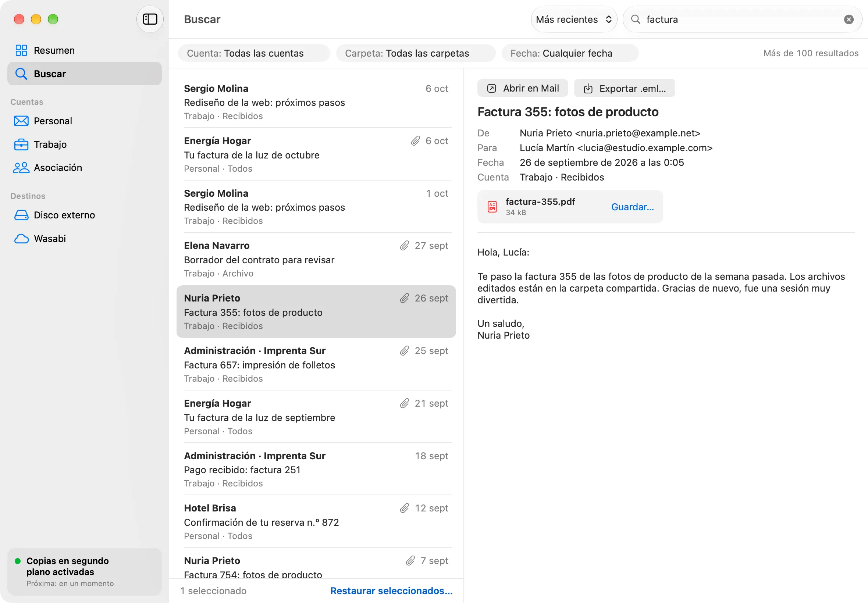Viewport: 868px width, 603px height.
Task: Select Resumen in the sidebar
Action: tap(84, 50)
